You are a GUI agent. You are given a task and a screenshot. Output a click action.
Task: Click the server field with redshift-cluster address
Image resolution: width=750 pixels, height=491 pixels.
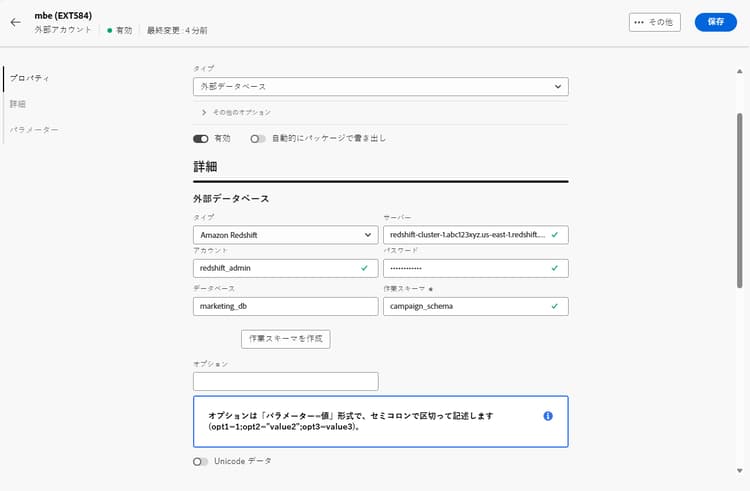(x=475, y=235)
